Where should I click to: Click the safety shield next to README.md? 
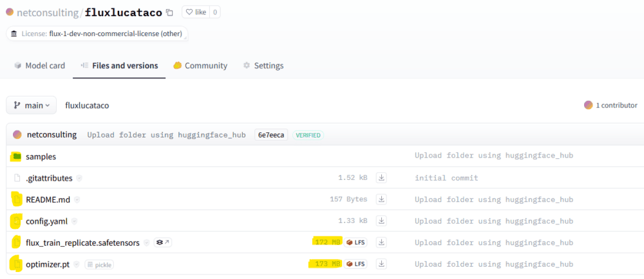[77, 200]
